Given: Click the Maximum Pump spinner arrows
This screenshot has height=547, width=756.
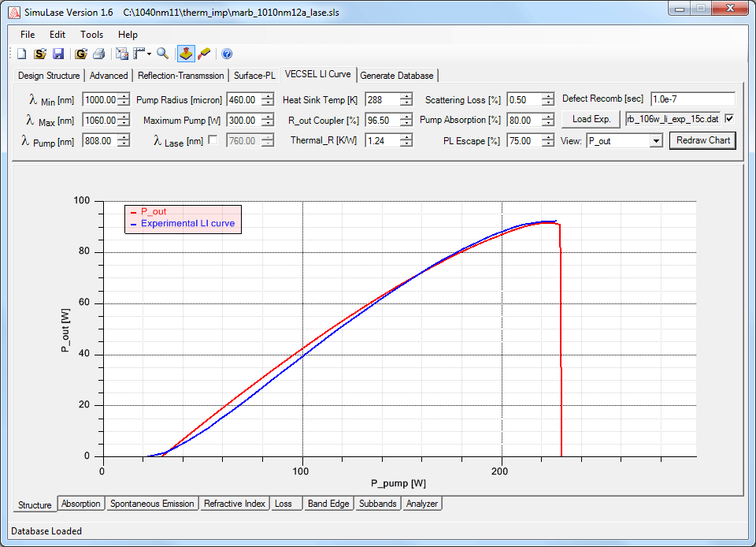Looking at the screenshot, I should 268,120.
